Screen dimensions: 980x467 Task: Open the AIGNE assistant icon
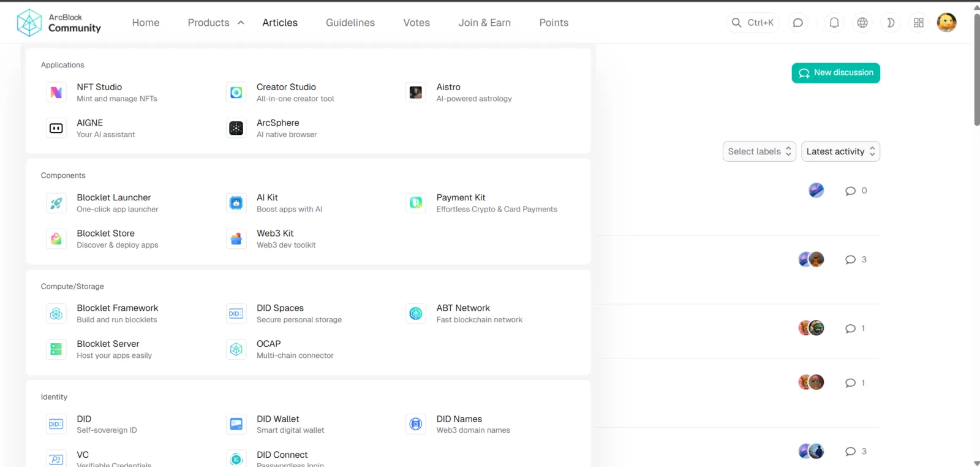56,128
